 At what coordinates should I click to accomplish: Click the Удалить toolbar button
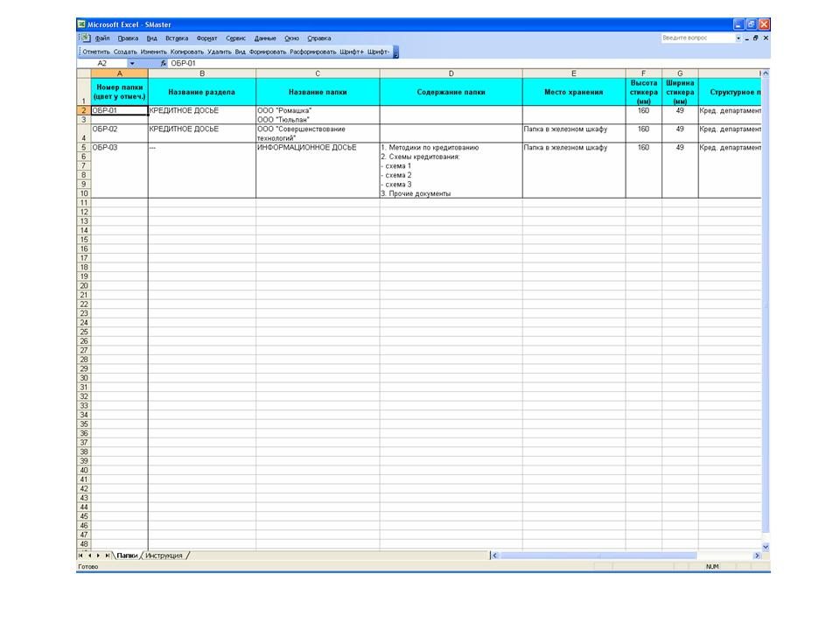click(219, 52)
